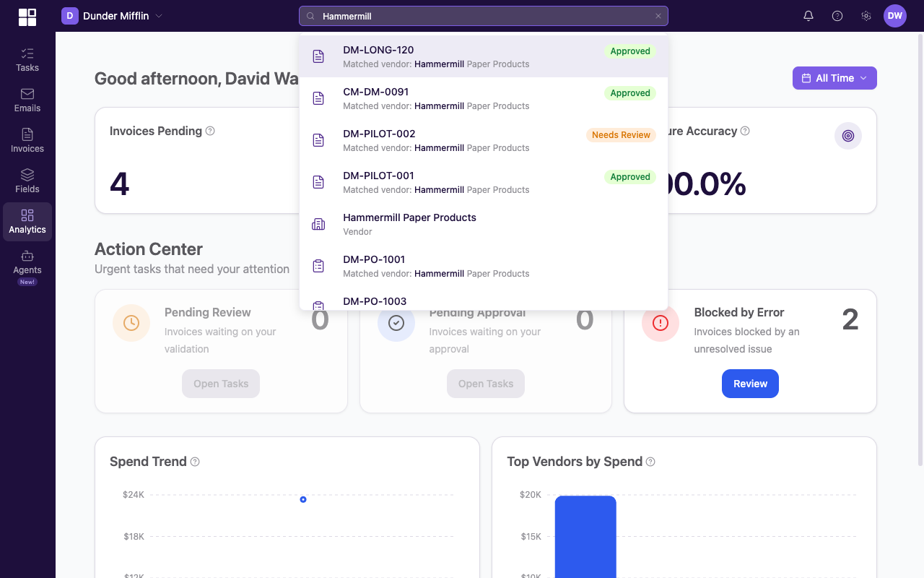This screenshot has height=578, width=924.
Task: Select the Hammermill Paper Products vendor result
Action: pyautogui.click(x=484, y=224)
